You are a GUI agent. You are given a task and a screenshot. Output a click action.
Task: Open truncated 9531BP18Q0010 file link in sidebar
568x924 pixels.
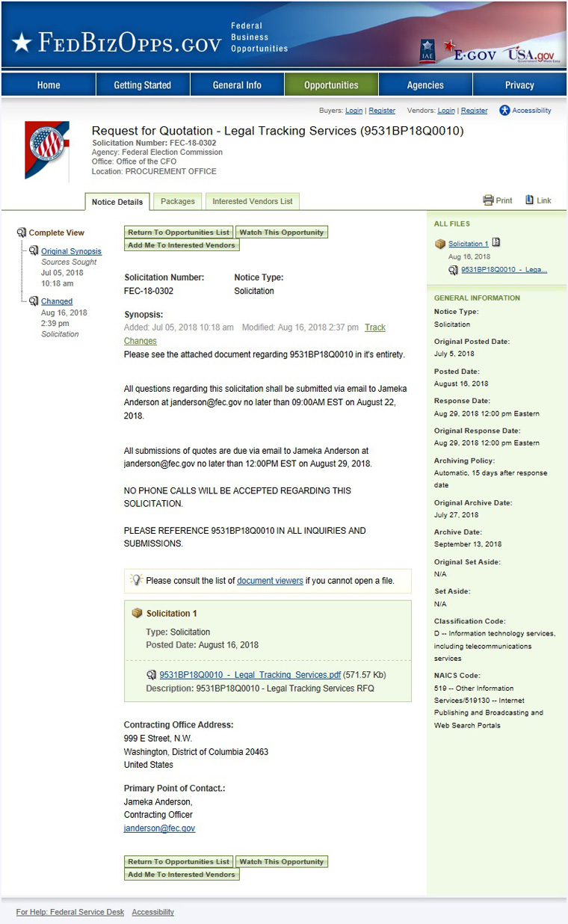click(504, 270)
